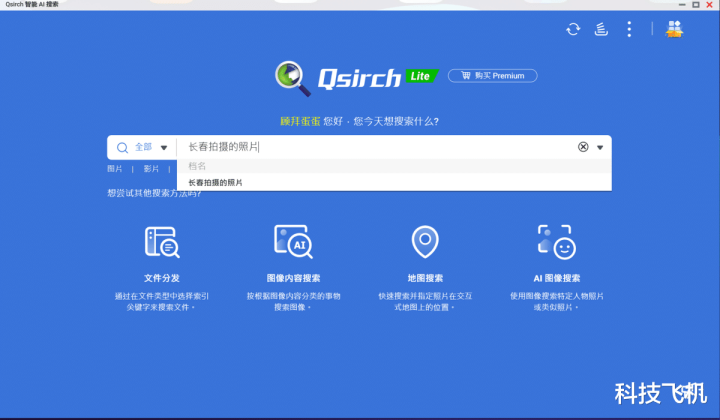
Task: Minimize the Qsirch window
Action: [682, 5]
